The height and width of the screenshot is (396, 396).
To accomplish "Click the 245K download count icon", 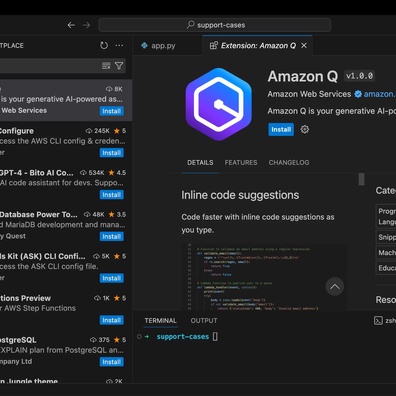I will (x=89, y=131).
